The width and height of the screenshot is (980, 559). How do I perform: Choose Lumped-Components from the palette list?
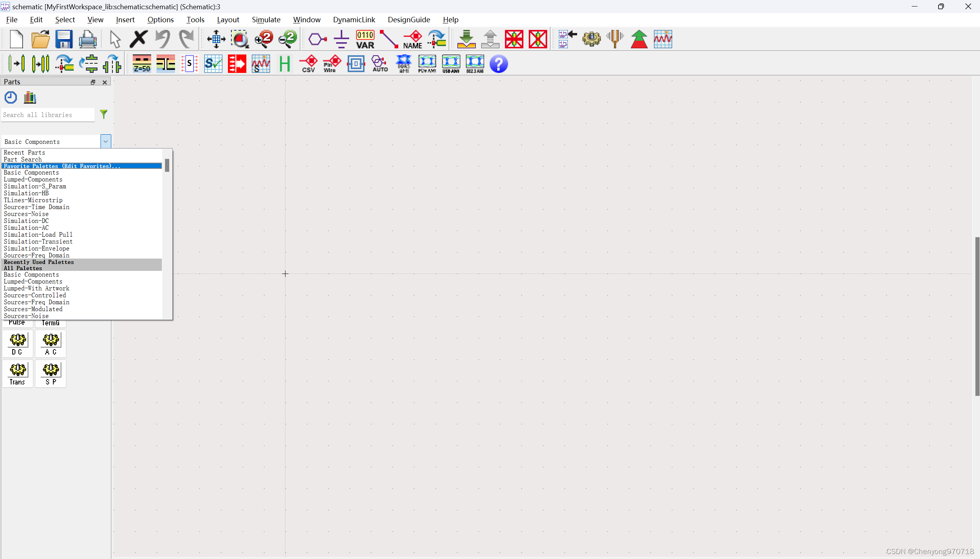[33, 179]
